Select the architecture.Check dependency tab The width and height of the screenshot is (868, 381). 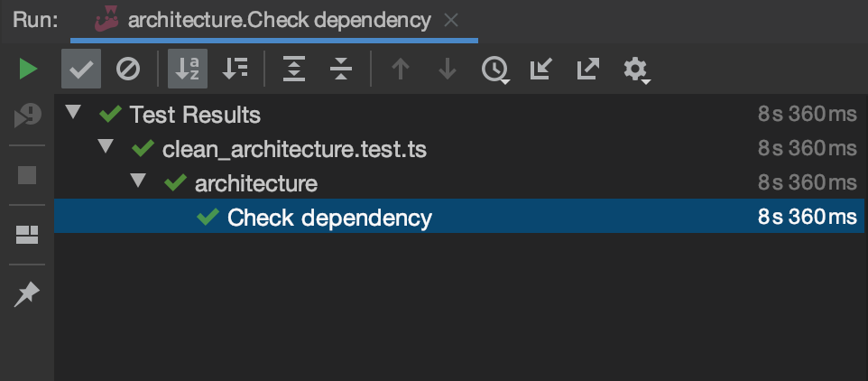(274, 21)
